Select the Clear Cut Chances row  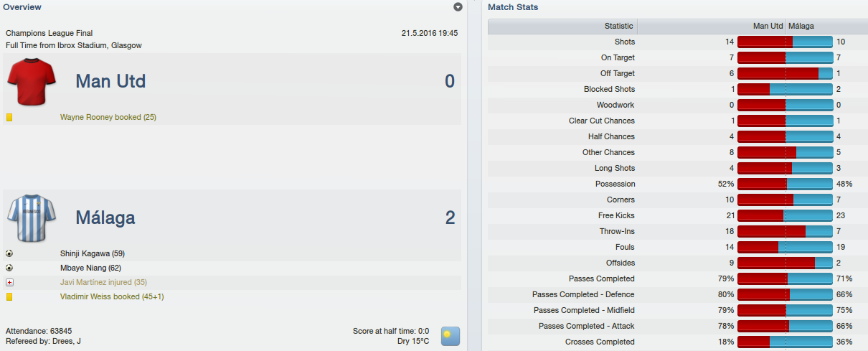(678, 121)
